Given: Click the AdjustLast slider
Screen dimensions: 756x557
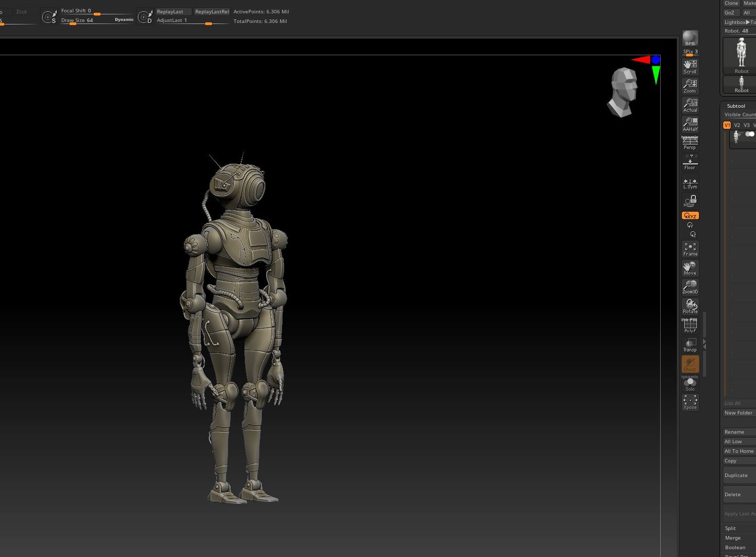Looking at the screenshot, I should [x=192, y=21].
